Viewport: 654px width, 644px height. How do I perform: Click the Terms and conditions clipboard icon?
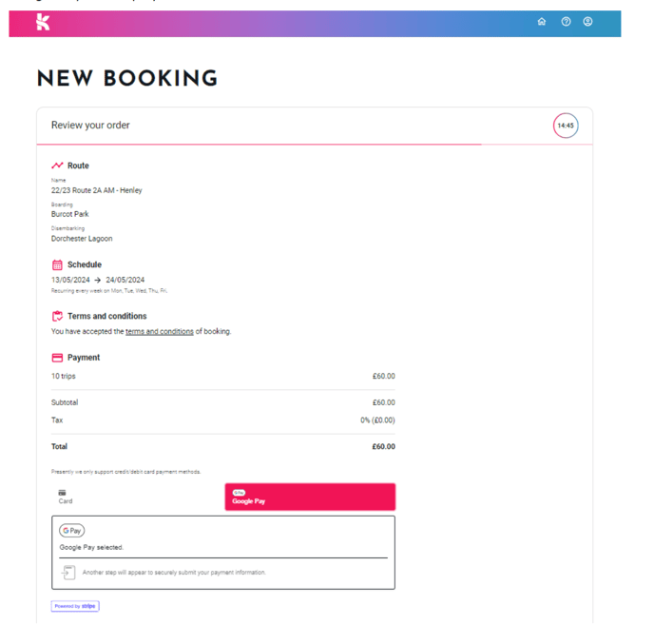click(57, 316)
